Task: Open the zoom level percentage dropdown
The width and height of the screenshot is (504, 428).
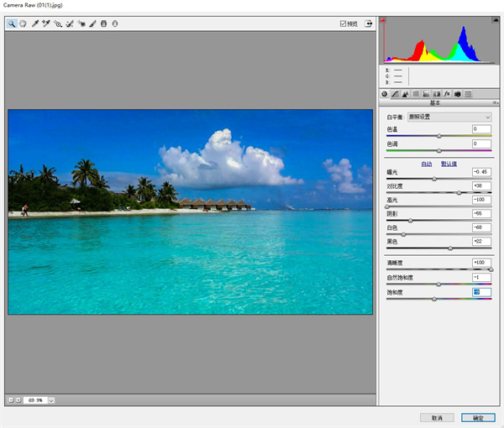Action: tap(51, 400)
